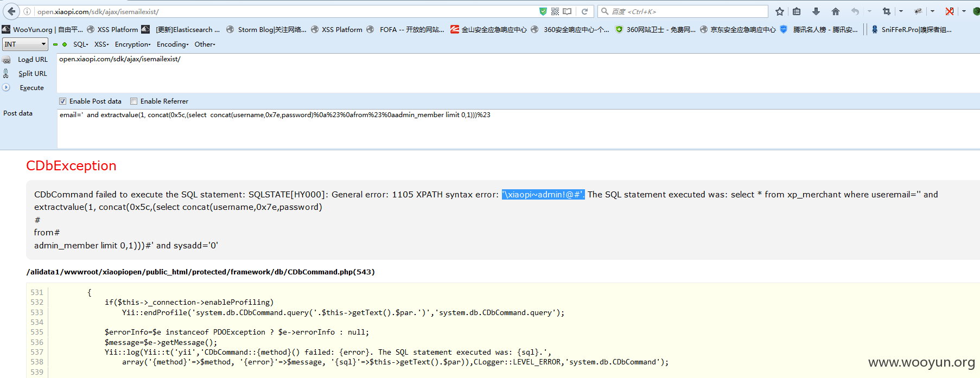980x378 pixels.
Task: Click the undo arrow toolbar icon
Action: (x=855, y=11)
